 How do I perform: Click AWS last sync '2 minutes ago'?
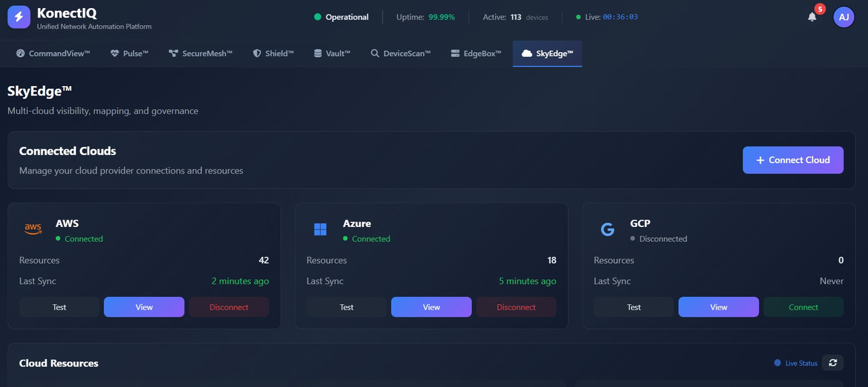(x=240, y=281)
